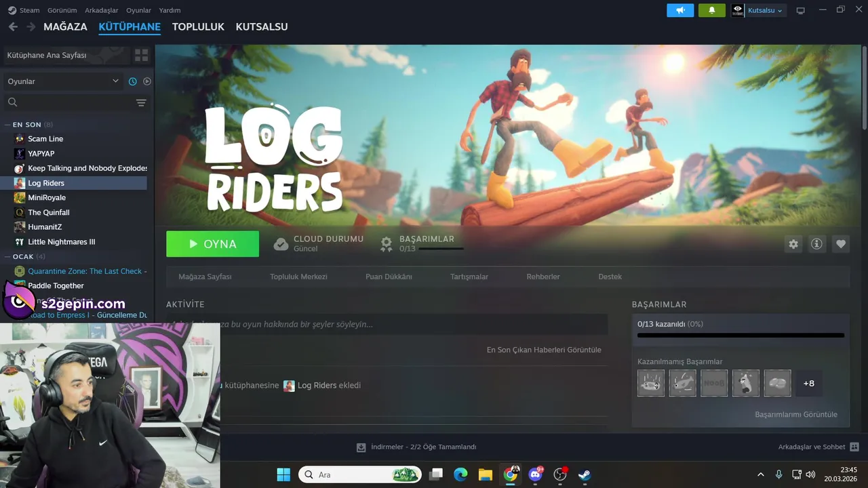Open the first locked achievement thumbnail

(651, 383)
